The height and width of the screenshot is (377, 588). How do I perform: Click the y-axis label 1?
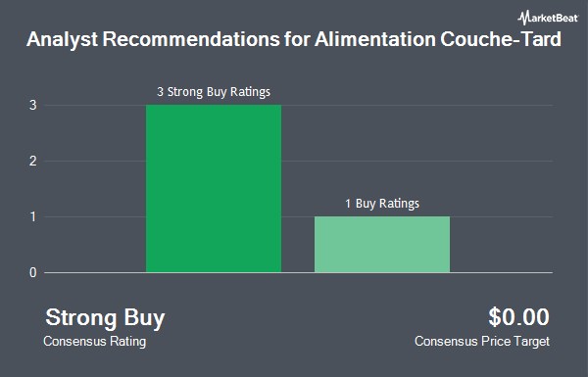33,217
